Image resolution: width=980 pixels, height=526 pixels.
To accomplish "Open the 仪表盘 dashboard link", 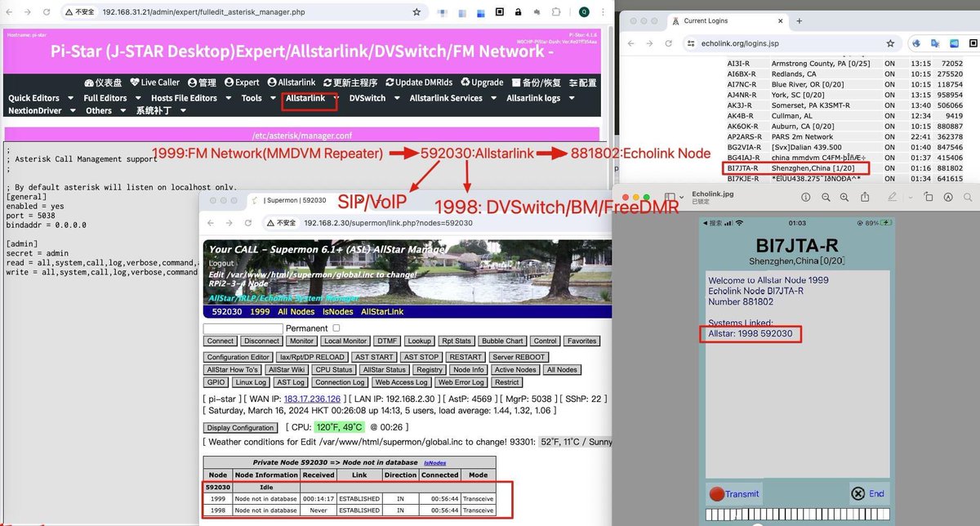I will (103, 82).
